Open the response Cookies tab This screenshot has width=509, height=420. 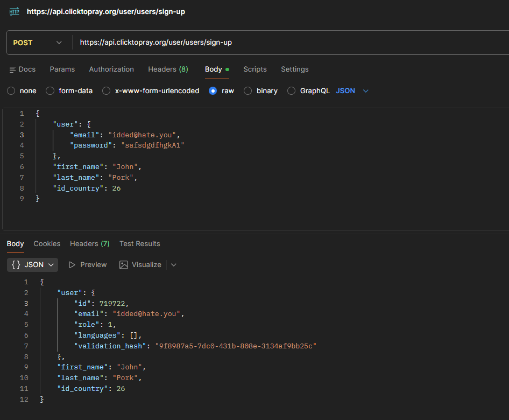point(47,243)
